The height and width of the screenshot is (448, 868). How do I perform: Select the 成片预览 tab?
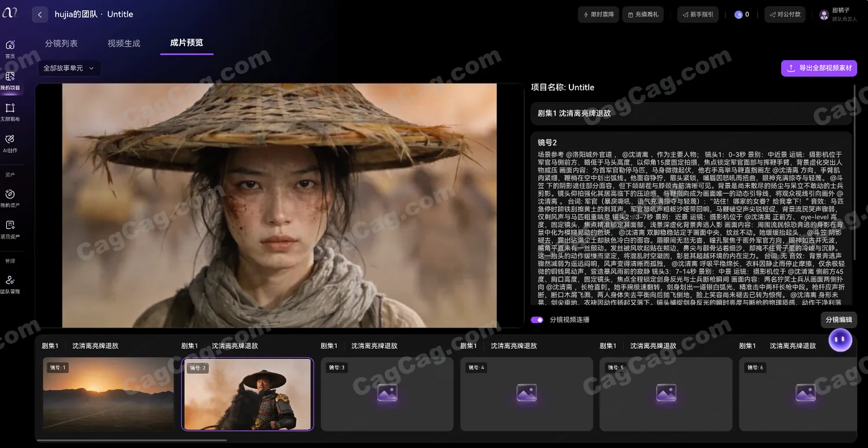point(186,43)
